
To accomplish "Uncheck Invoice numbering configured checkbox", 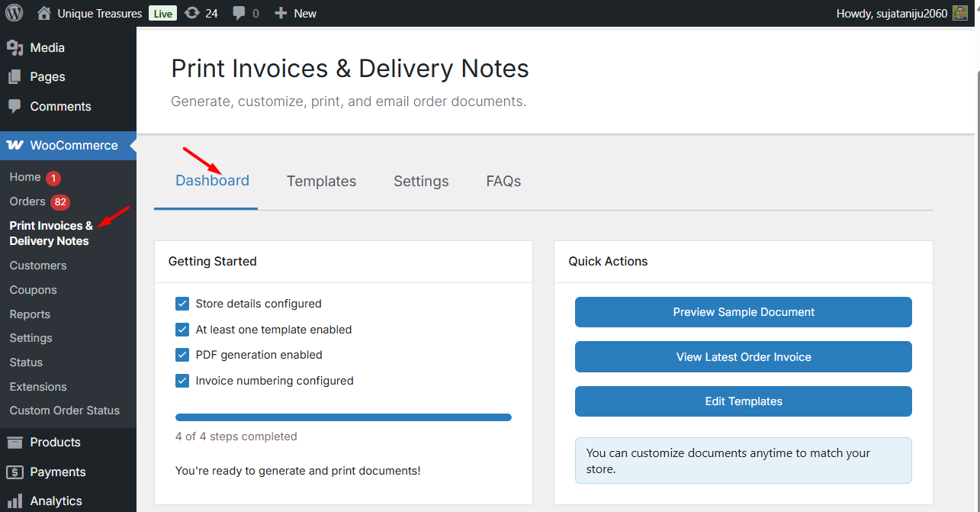I will point(182,381).
